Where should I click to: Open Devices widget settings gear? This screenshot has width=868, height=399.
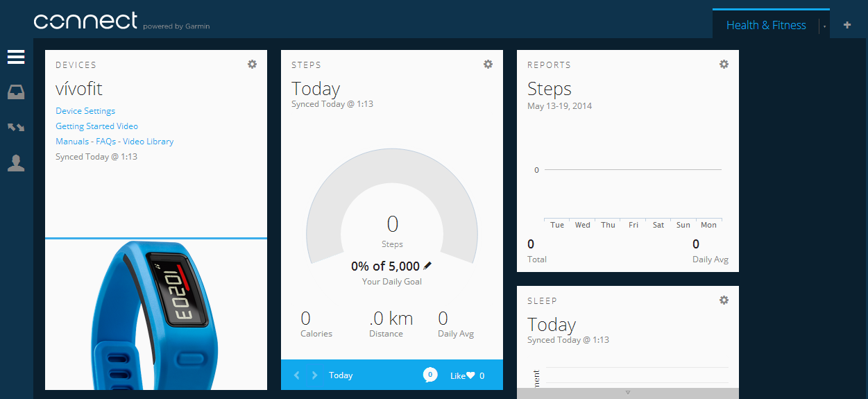coord(252,64)
